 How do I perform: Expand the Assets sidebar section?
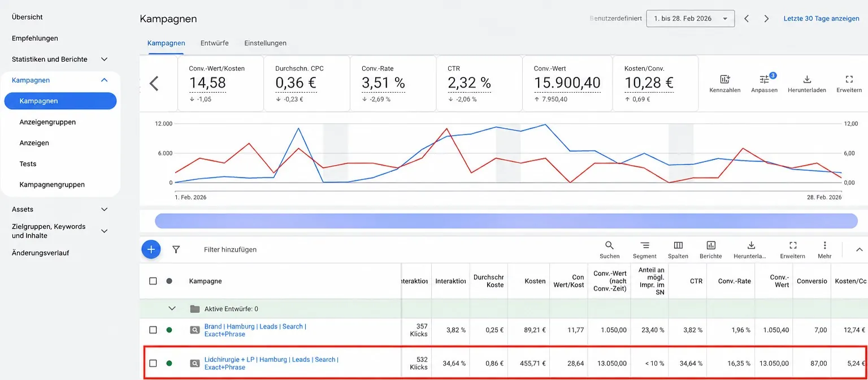(104, 209)
